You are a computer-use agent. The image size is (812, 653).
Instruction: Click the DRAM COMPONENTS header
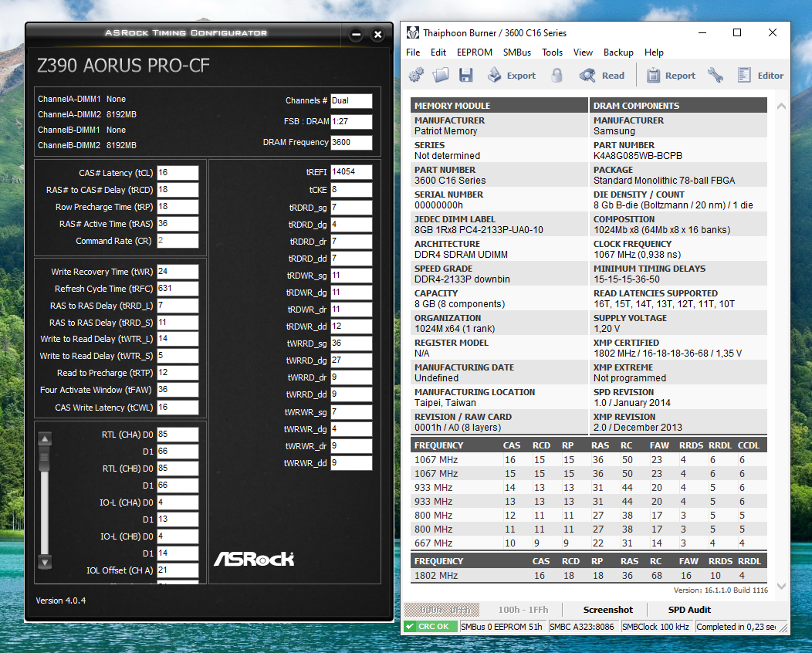coord(678,105)
